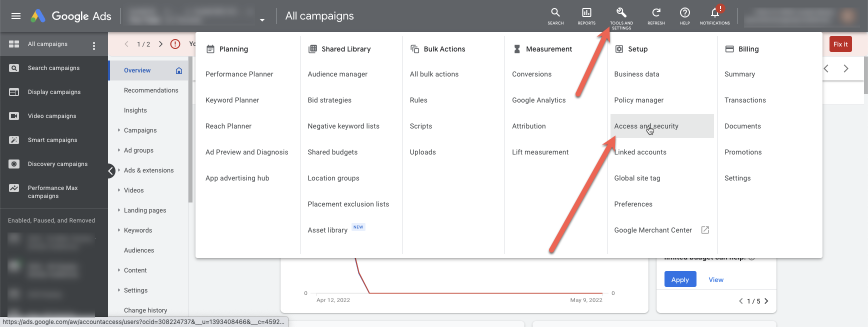Collapse the sidebar with the round arrow
The width and height of the screenshot is (868, 327).
pos(111,171)
